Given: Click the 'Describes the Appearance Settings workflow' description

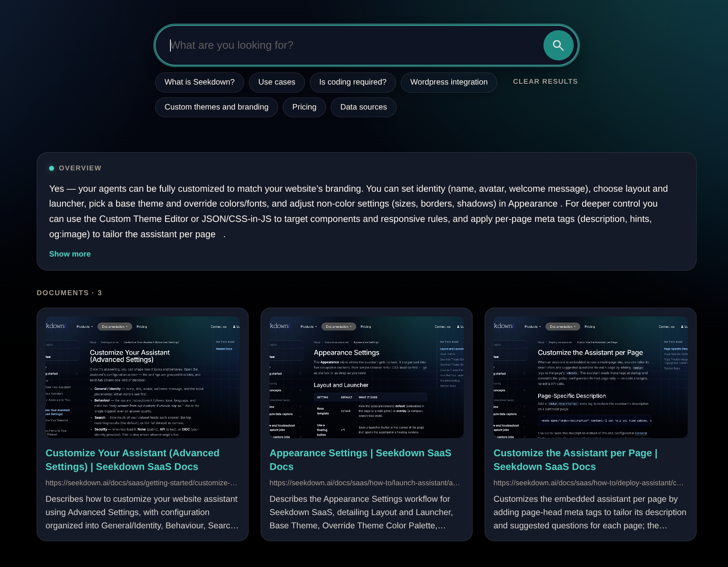Looking at the screenshot, I should pyautogui.click(x=361, y=512).
